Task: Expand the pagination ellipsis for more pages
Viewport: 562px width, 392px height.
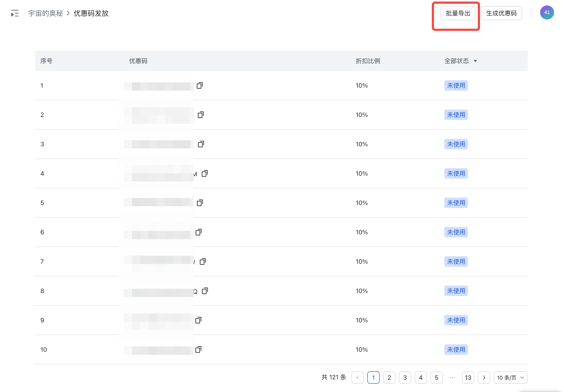Action: pos(452,378)
